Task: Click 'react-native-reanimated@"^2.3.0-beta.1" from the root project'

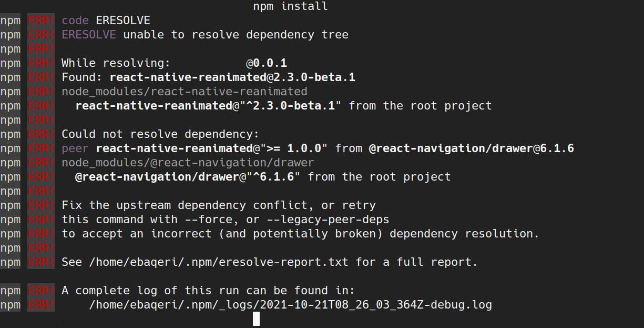Action: click(283, 106)
